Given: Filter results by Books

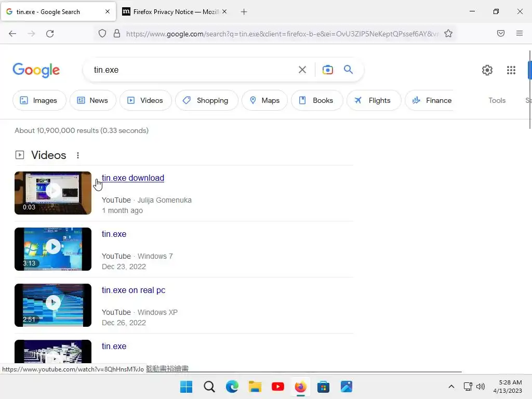Looking at the screenshot, I should [x=316, y=100].
